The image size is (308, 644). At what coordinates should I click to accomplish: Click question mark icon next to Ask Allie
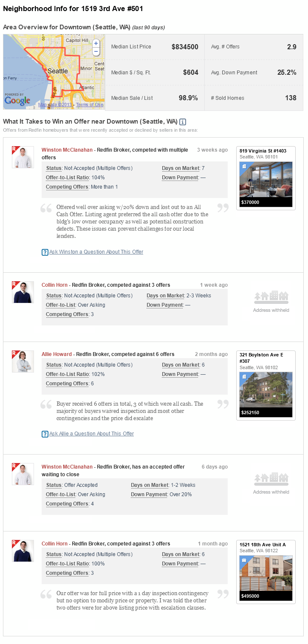click(x=45, y=434)
